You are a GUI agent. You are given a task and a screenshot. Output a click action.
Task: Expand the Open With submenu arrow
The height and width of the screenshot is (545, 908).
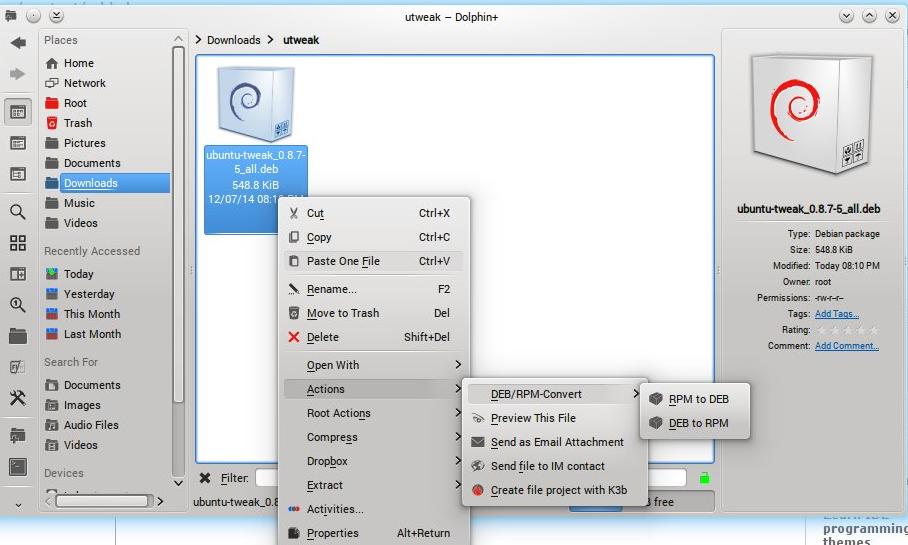coord(457,364)
